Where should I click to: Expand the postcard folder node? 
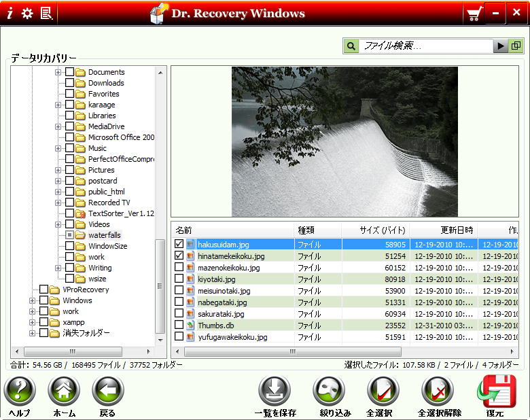58,181
